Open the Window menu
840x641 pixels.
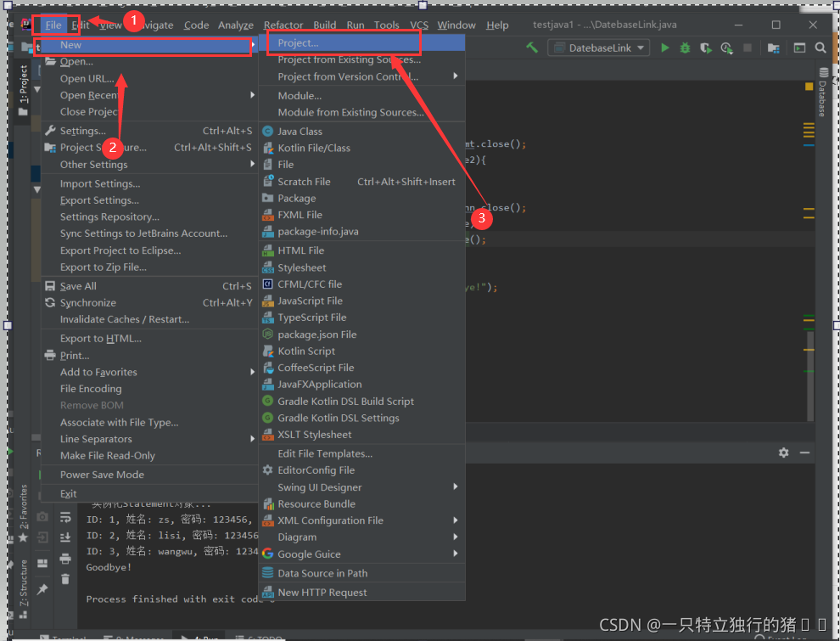pyautogui.click(x=456, y=25)
